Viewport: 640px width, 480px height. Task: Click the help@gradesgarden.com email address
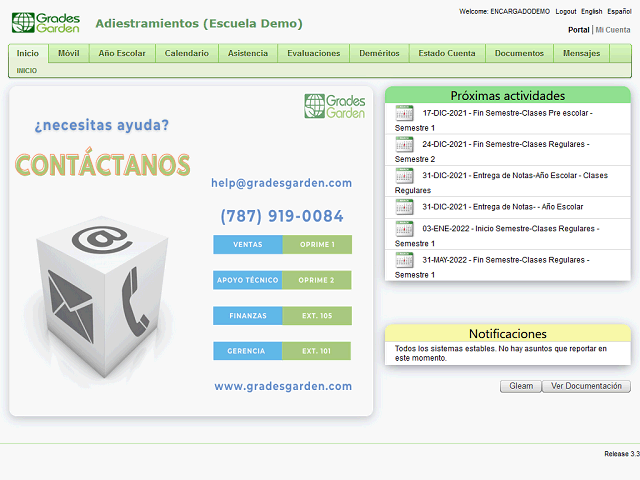click(281, 183)
